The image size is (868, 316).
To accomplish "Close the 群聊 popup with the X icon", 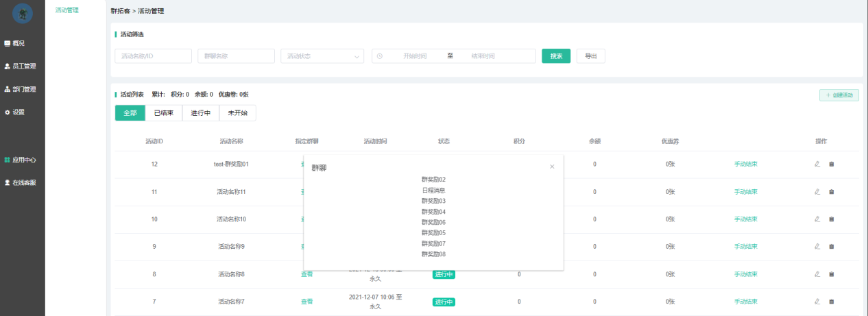I will point(552,167).
